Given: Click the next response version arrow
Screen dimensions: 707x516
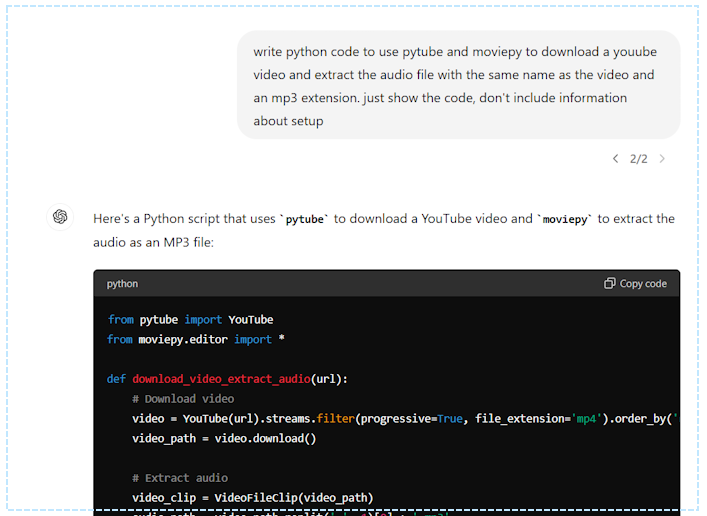Looking at the screenshot, I should tap(662, 158).
